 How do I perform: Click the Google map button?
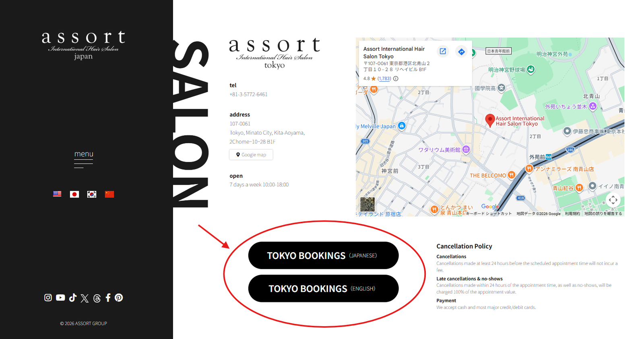[251, 155]
